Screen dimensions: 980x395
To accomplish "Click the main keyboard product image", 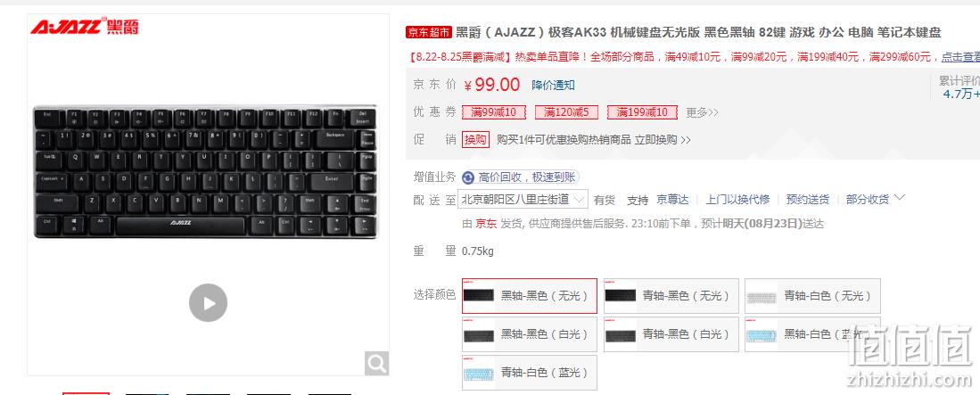I will pos(205,172).
